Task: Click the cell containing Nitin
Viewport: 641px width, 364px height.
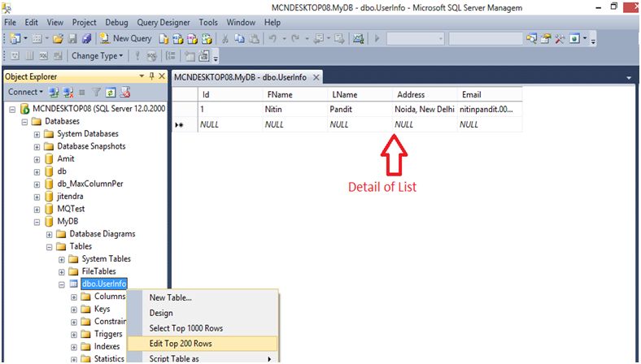Action: (295, 110)
